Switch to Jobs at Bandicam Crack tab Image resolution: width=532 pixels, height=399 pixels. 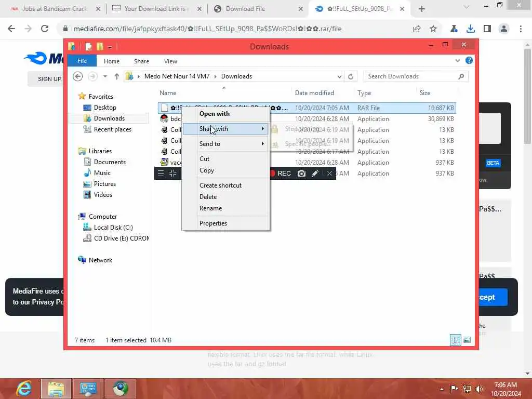pos(54,9)
